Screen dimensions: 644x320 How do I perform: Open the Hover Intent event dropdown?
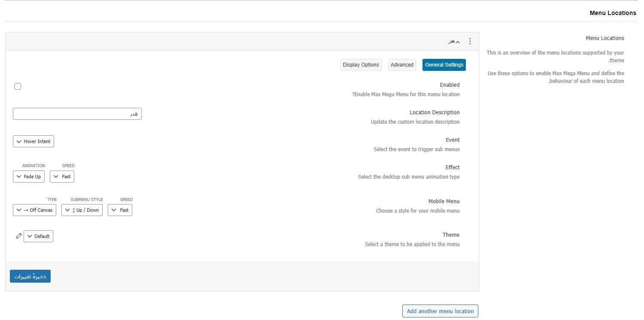pyautogui.click(x=33, y=141)
